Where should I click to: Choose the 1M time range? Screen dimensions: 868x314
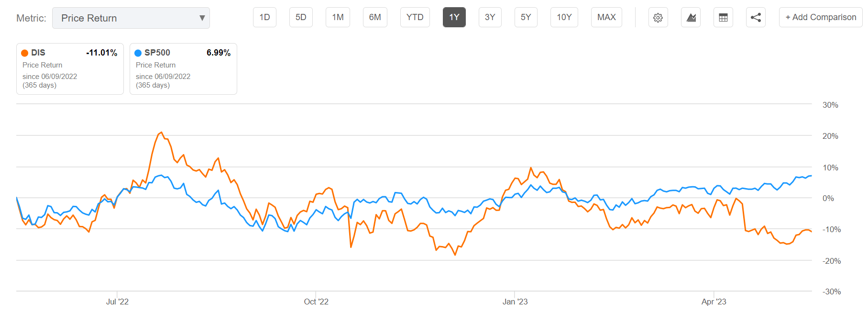tap(338, 17)
